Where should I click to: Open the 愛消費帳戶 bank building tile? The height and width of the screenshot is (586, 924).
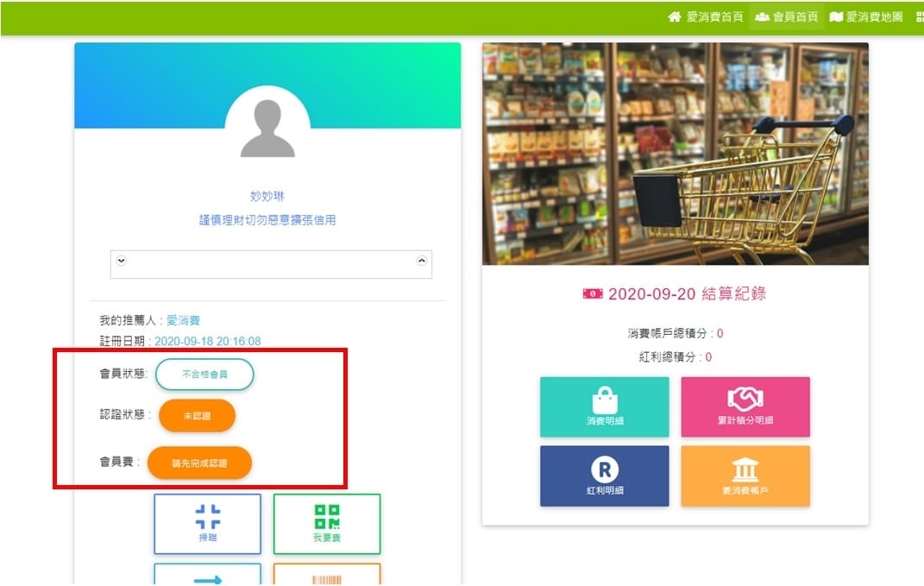click(745, 476)
